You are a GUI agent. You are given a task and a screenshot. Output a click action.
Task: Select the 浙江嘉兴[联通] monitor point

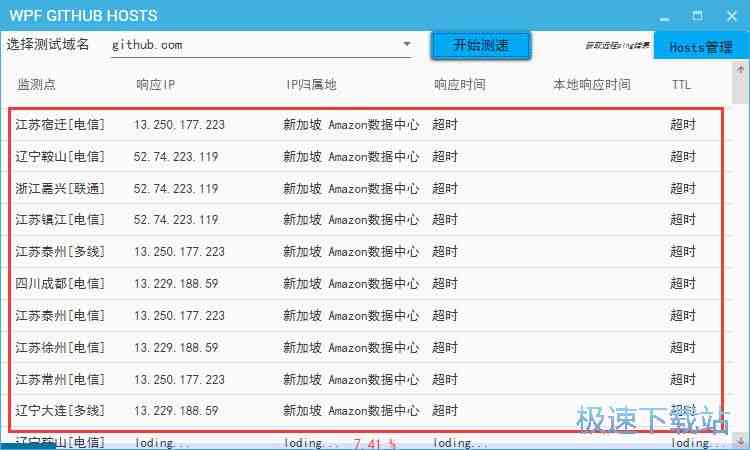[x=60, y=188]
